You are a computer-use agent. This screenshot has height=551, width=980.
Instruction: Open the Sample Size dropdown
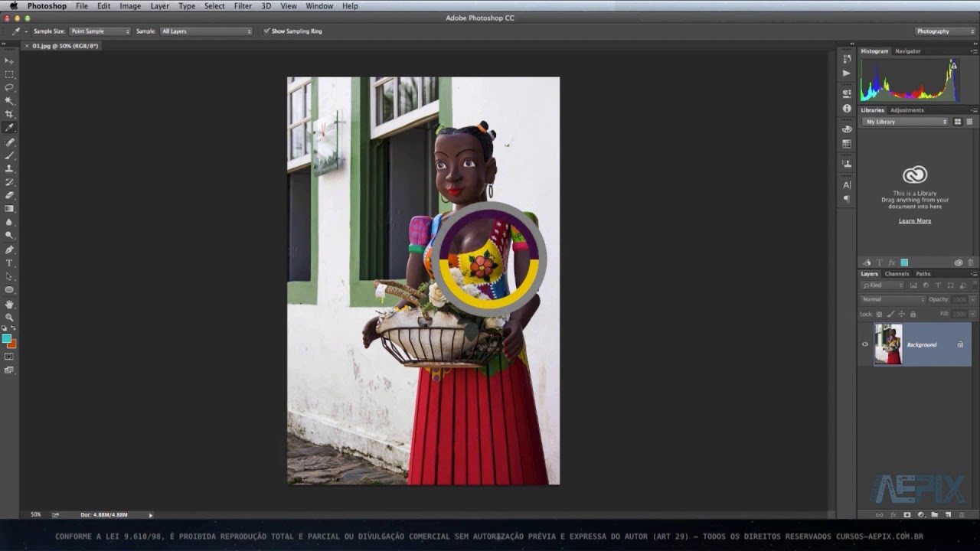(100, 31)
